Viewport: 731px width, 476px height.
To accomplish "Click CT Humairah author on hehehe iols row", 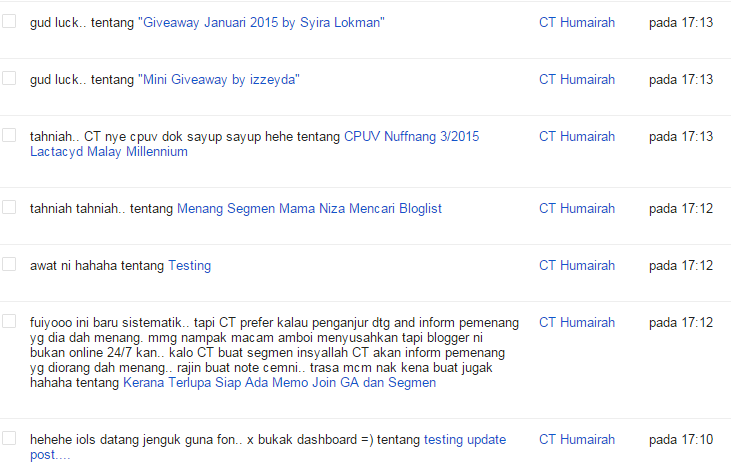I will (x=577, y=440).
